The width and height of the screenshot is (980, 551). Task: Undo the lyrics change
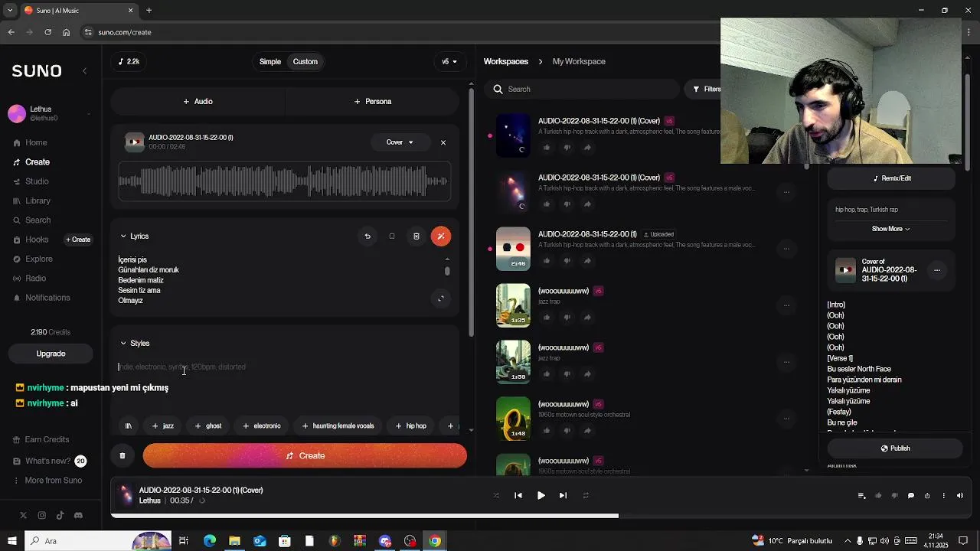[x=367, y=236]
